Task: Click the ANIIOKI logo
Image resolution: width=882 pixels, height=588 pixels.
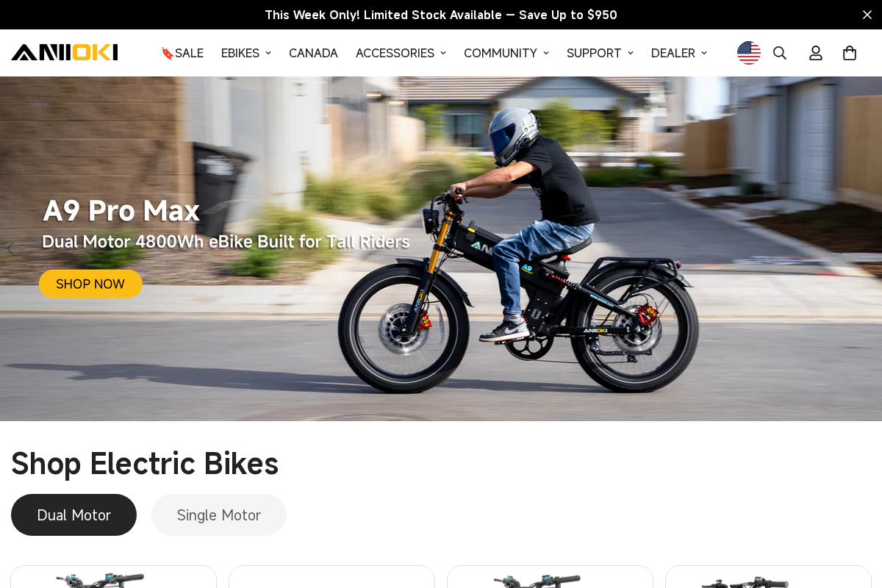Action: 65,52
